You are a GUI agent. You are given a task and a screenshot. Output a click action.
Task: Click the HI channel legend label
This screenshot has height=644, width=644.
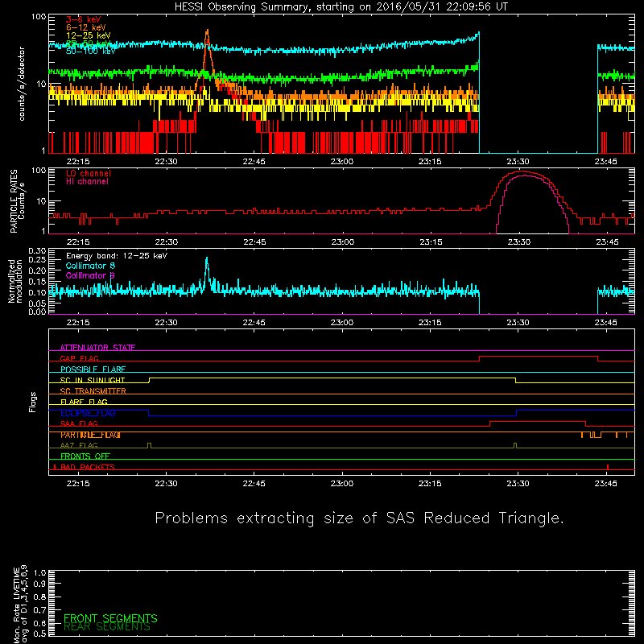[87, 182]
